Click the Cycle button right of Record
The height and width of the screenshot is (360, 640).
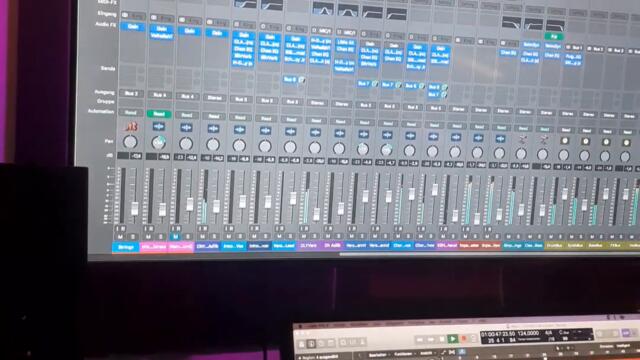[x=473, y=338]
